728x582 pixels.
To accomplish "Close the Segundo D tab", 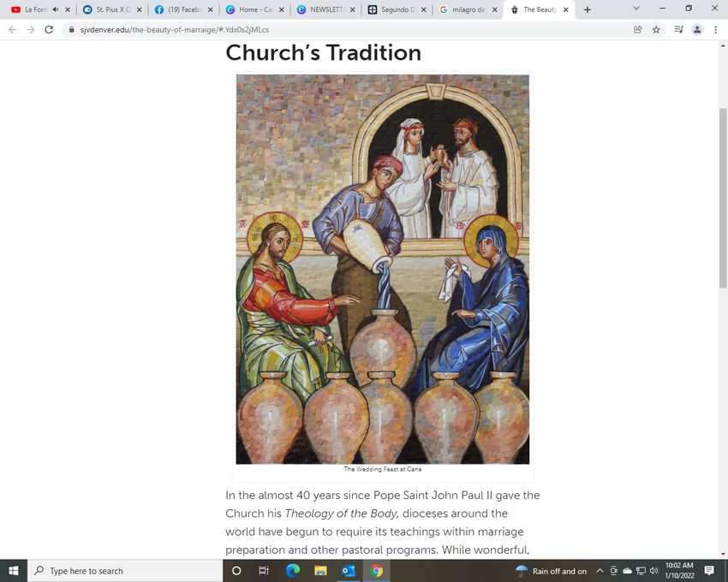I will [423, 9].
